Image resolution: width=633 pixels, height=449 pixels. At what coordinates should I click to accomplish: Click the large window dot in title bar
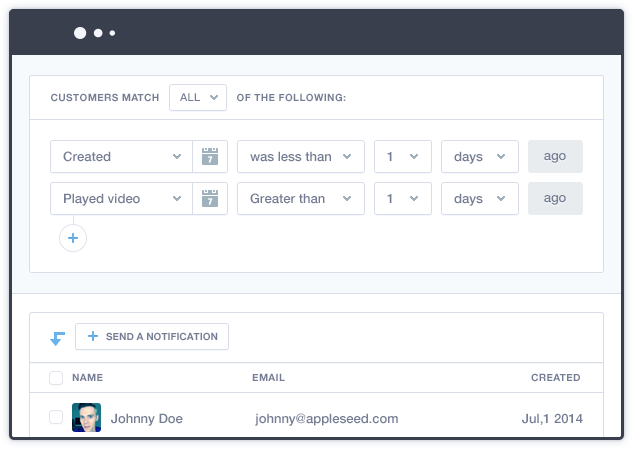click(x=80, y=33)
